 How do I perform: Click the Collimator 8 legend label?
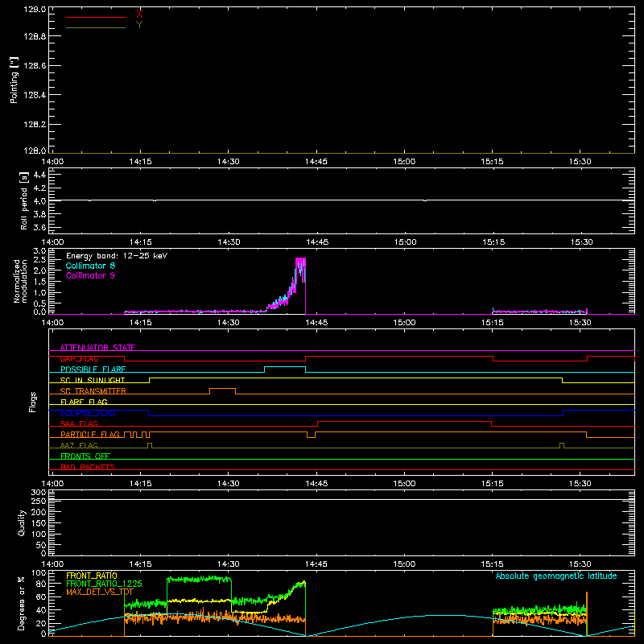90,266
